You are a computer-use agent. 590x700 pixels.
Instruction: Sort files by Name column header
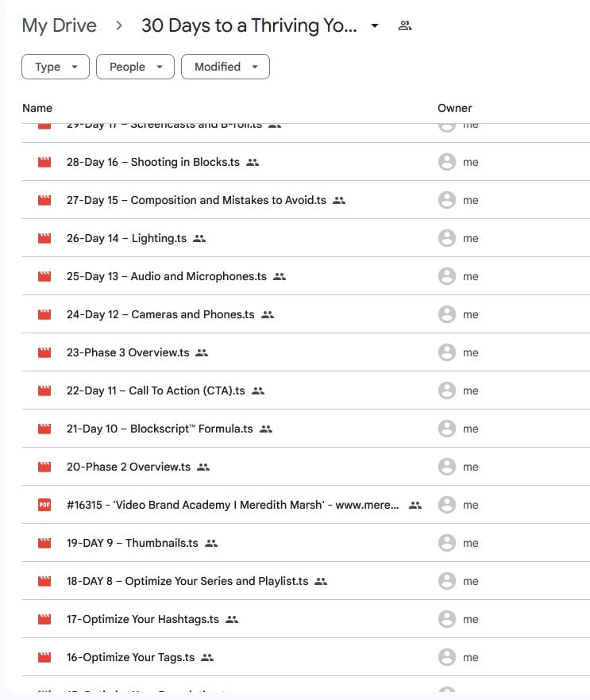click(37, 108)
